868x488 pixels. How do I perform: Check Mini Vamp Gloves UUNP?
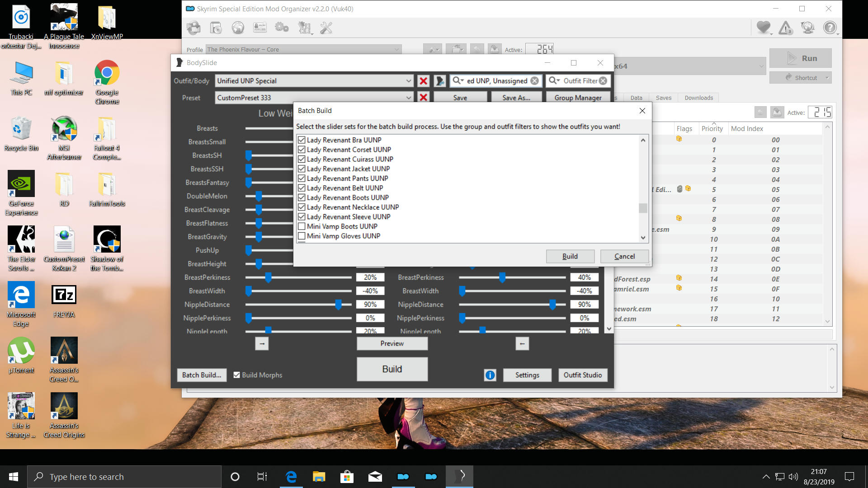tap(302, 236)
